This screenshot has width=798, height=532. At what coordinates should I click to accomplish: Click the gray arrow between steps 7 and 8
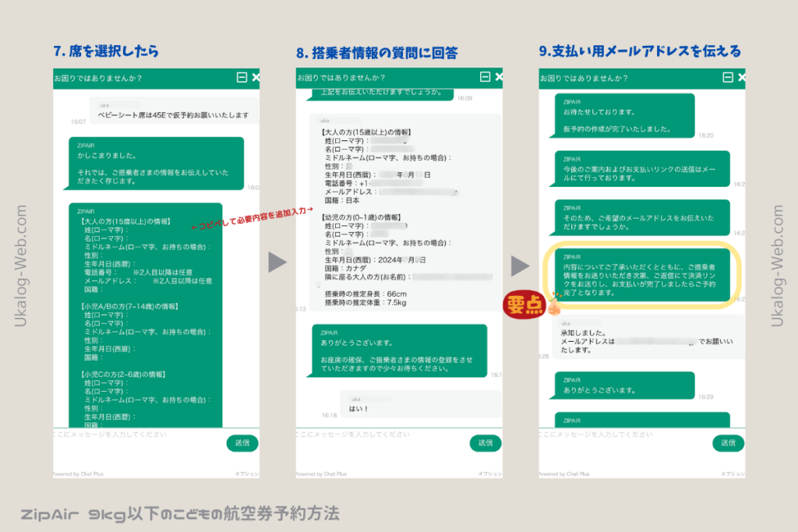click(277, 262)
